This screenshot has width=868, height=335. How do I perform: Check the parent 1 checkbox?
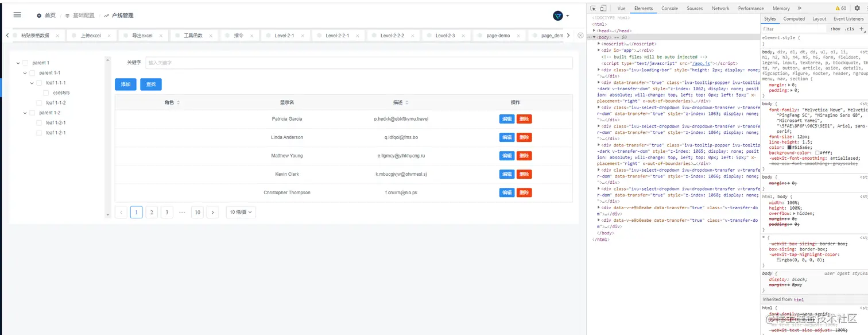[25, 63]
